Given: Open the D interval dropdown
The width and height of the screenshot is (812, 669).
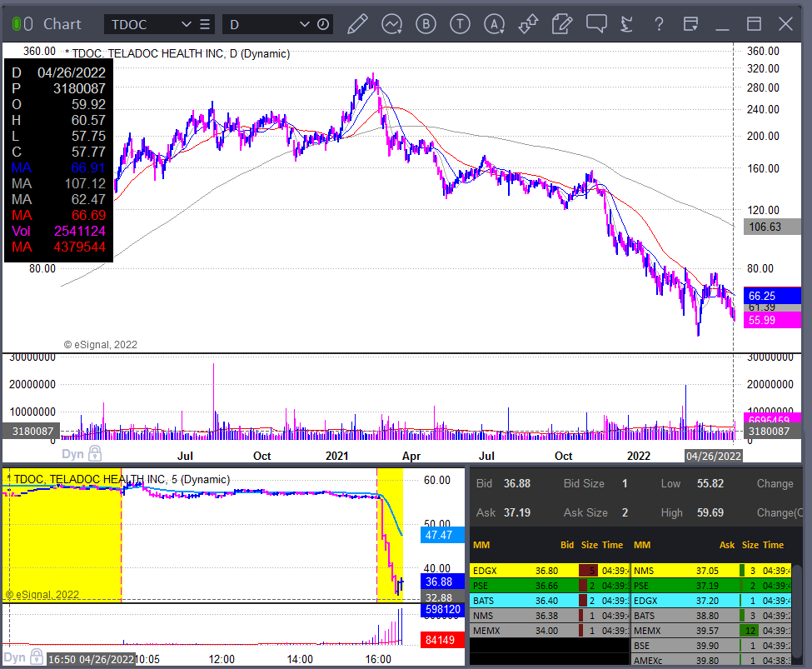Looking at the screenshot, I should (x=305, y=24).
